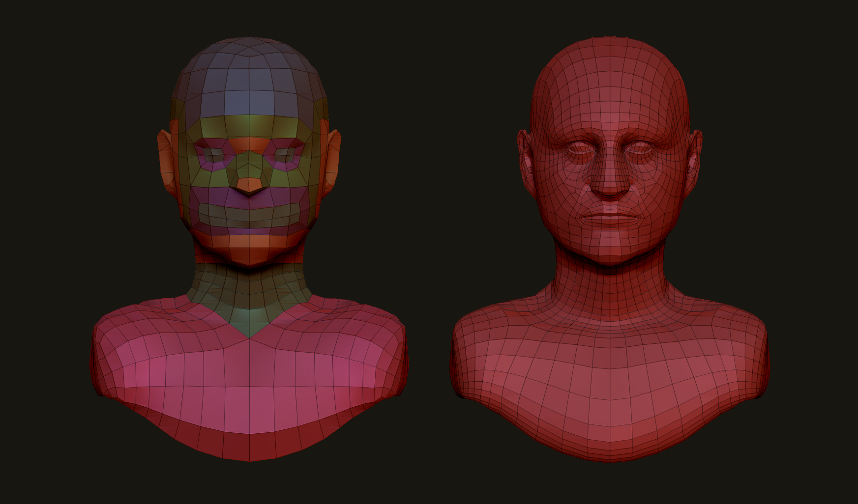Select the smooth red head's ear on the left
The height and width of the screenshot is (504, 858).
tap(525, 157)
